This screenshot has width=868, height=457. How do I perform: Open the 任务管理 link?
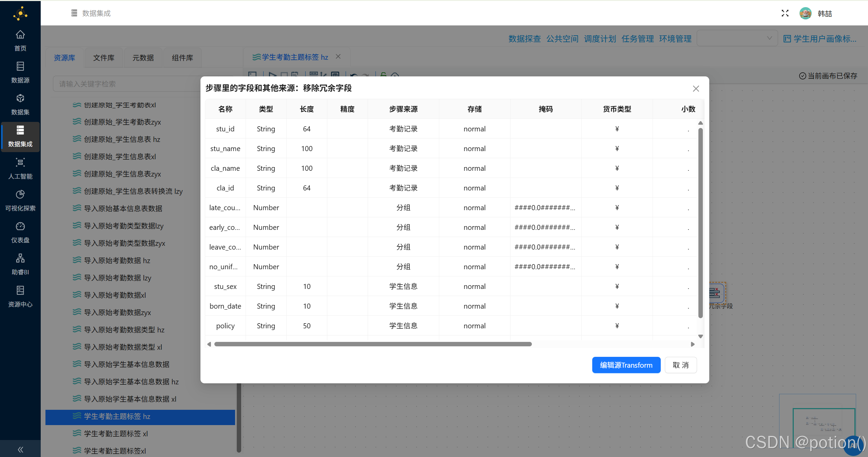pyautogui.click(x=638, y=39)
